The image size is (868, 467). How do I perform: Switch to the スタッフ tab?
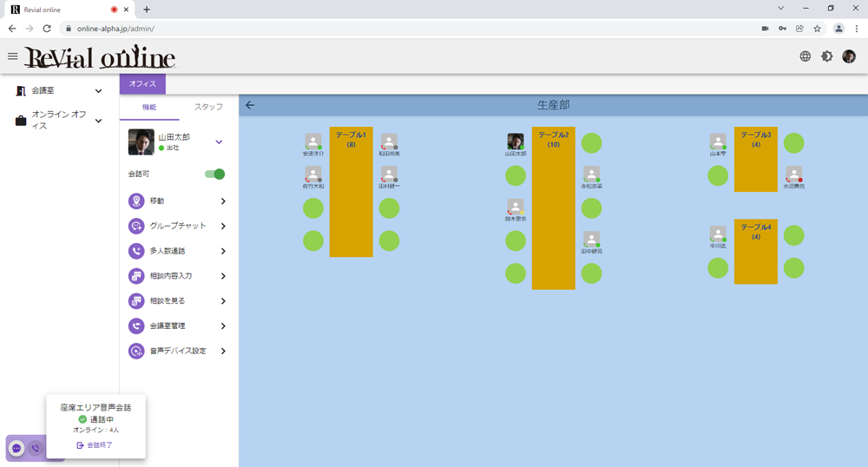coord(208,107)
